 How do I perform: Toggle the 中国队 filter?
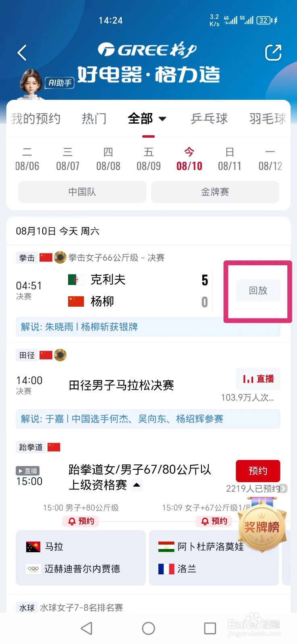pos(82,192)
